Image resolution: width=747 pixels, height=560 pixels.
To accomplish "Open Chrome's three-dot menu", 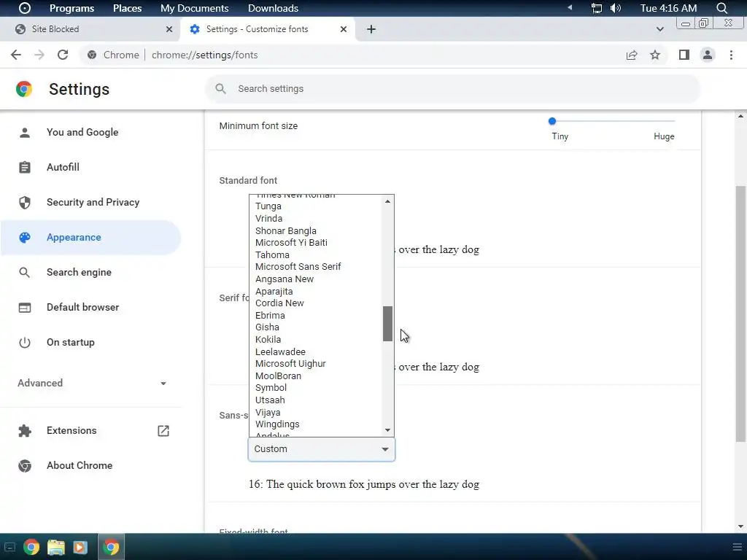I will point(731,55).
